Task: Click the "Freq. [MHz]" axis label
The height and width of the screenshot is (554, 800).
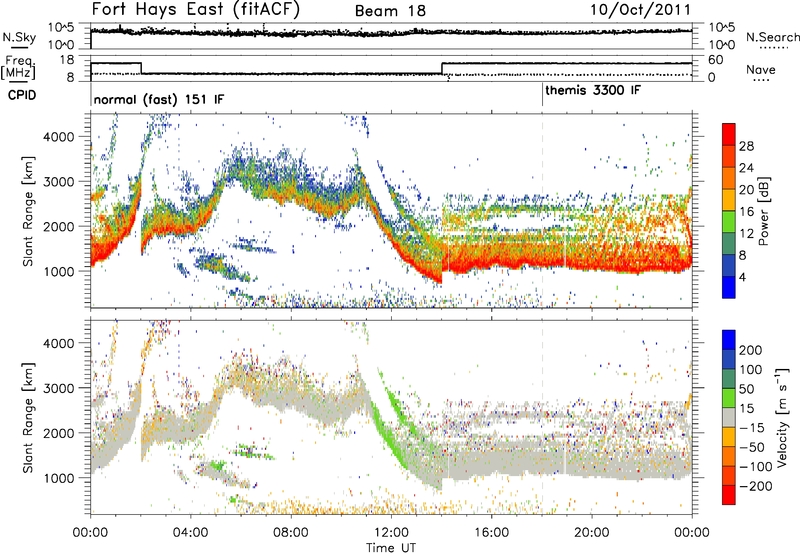Action: [18, 67]
